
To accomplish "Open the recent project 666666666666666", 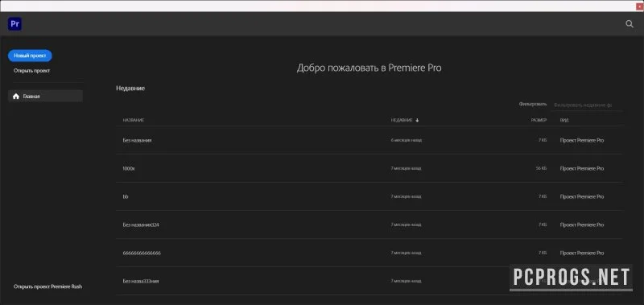I will point(142,253).
